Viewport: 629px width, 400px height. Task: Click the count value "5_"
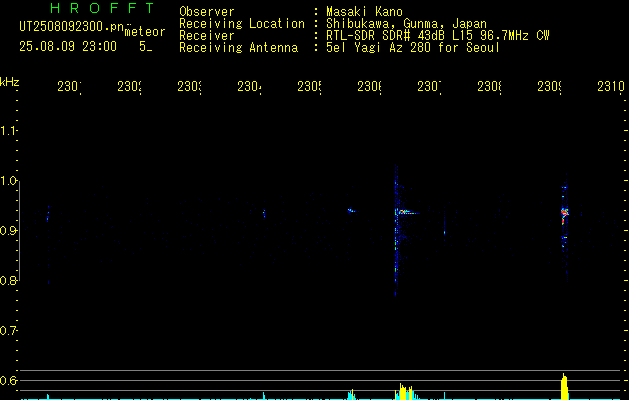pyautogui.click(x=145, y=47)
